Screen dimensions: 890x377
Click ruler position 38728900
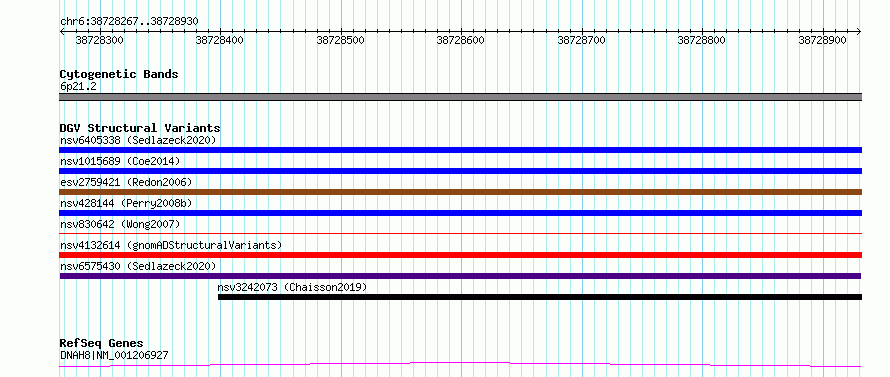coord(822,40)
